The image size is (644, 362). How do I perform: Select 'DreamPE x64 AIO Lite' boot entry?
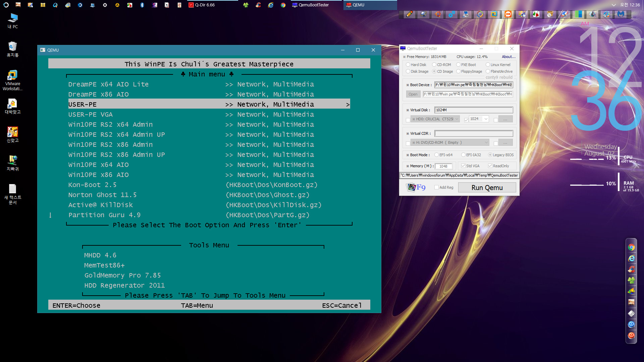(109, 84)
